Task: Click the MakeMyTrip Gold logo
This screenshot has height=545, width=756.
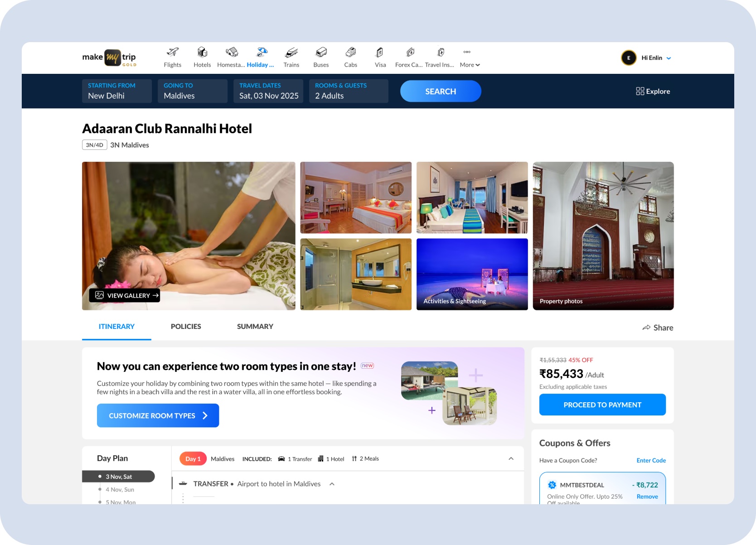Action: (x=109, y=58)
